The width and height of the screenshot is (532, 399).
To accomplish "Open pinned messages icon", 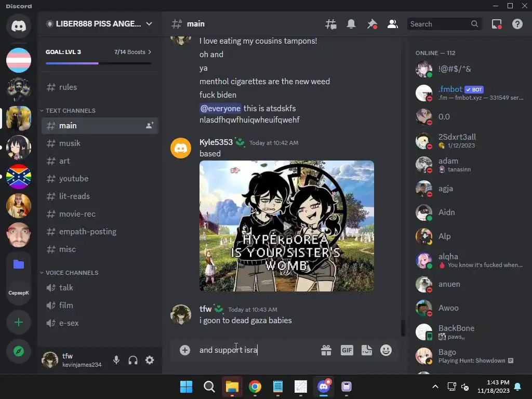I will pyautogui.click(x=372, y=24).
